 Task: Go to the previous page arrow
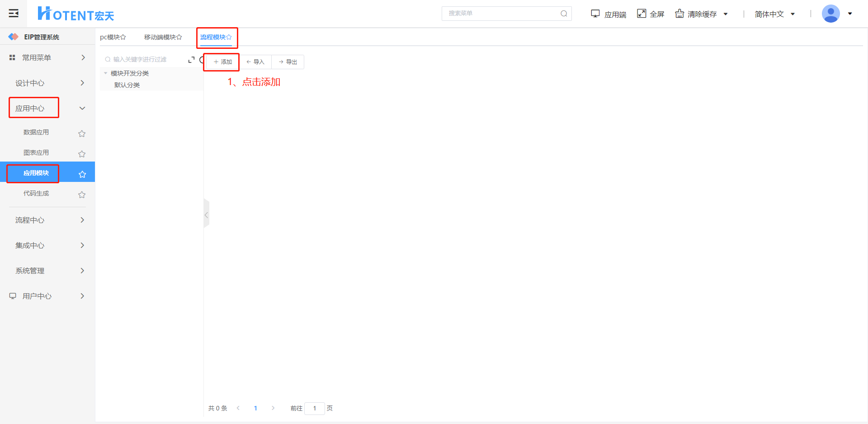pyautogui.click(x=238, y=408)
